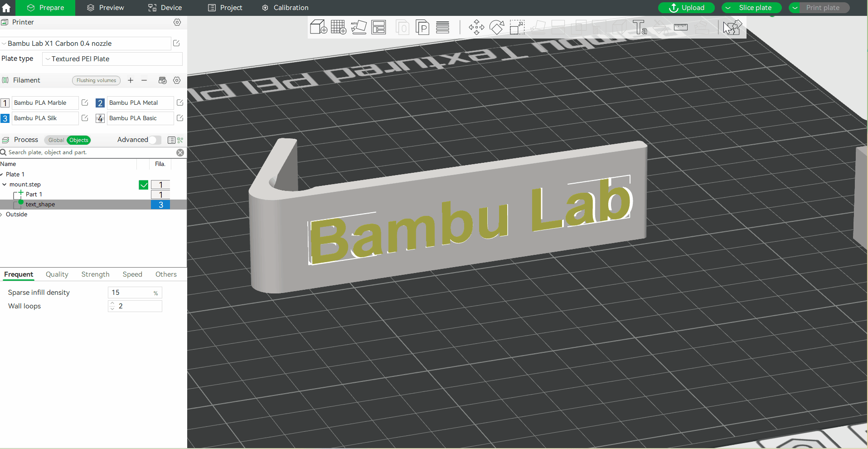Expand the Outside tree node

(x=2, y=215)
